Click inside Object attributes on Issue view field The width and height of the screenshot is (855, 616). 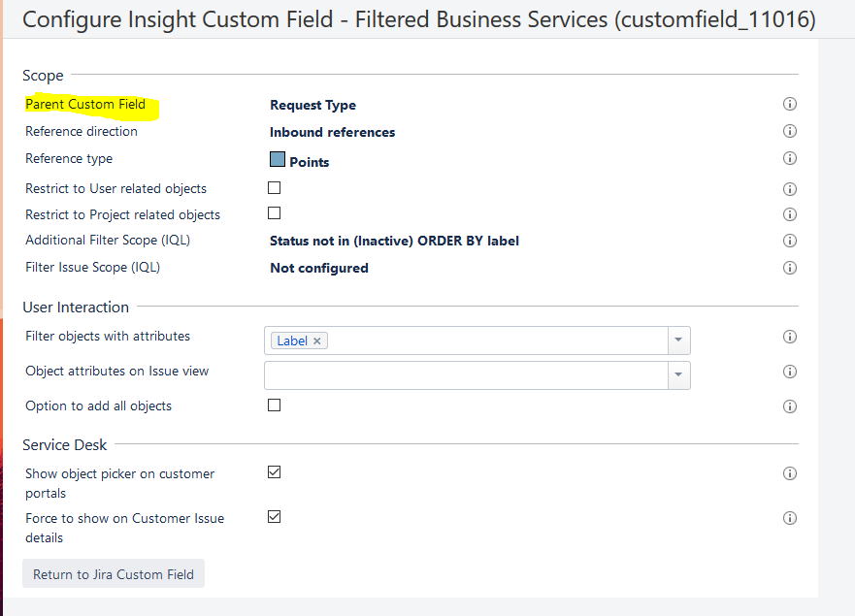(x=466, y=374)
